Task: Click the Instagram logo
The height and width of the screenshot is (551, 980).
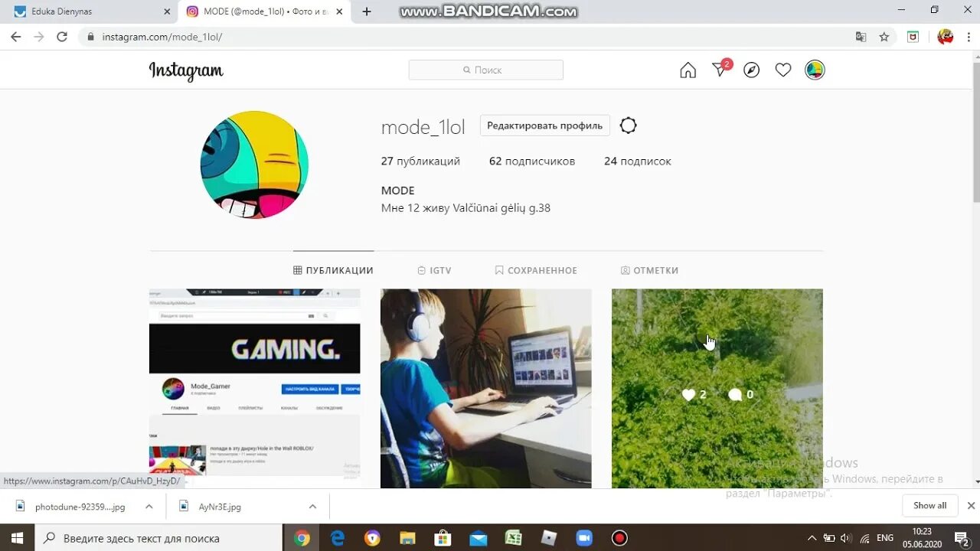Action: click(186, 71)
